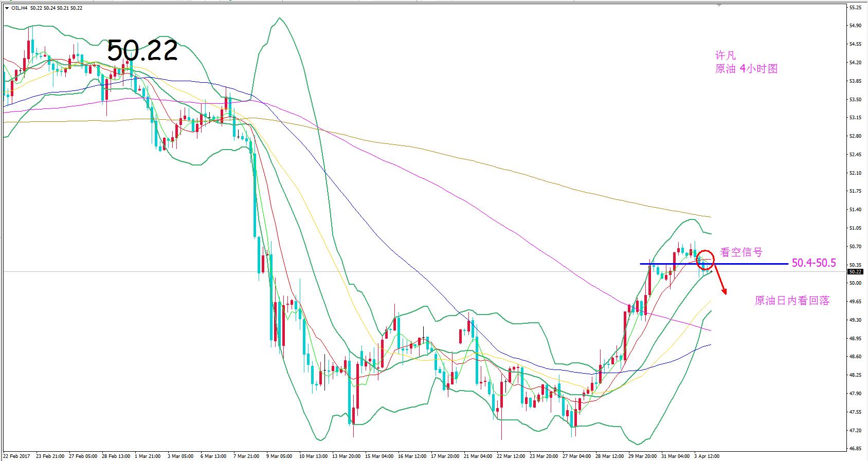Click the 52.10 price scale label
This screenshot has width=868, height=461.
coord(856,173)
